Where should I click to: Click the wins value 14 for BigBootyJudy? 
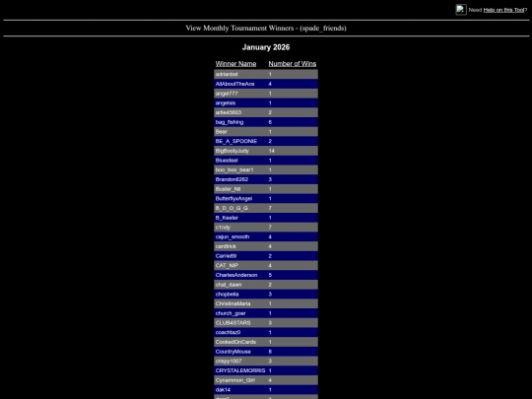coord(272,151)
